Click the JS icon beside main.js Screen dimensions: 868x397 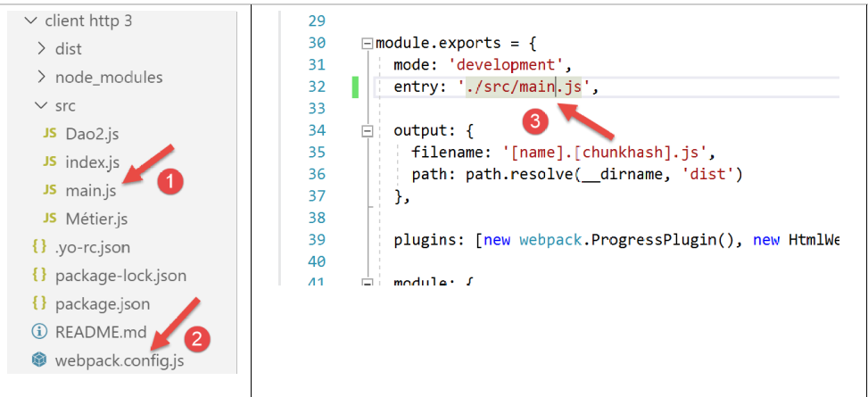click(x=49, y=190)
